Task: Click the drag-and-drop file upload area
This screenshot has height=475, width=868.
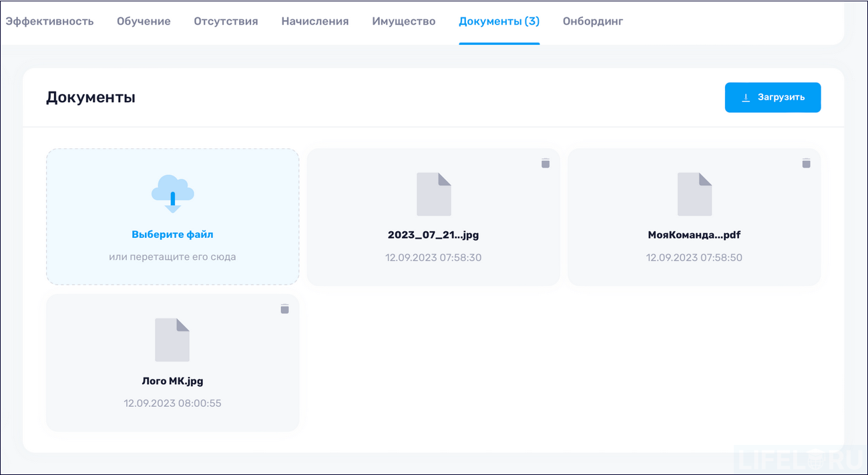Action: tap(172, 216)
